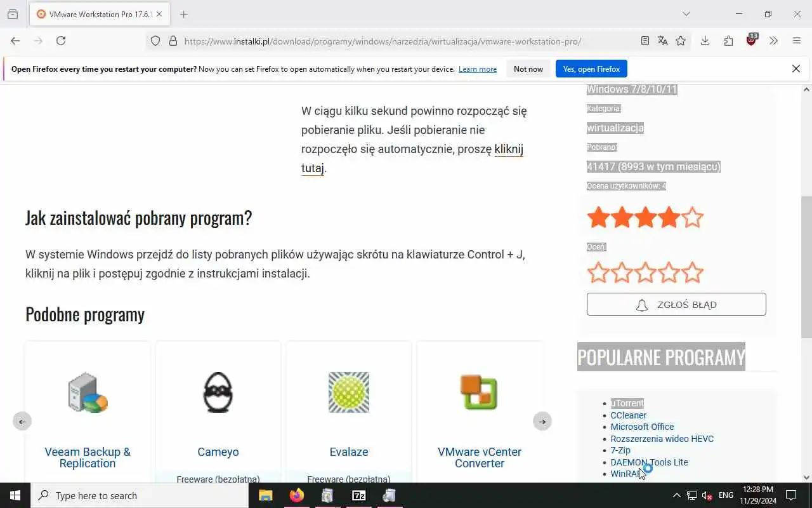Expand the list all tabs chevron
812x508 pixels.
686,14
